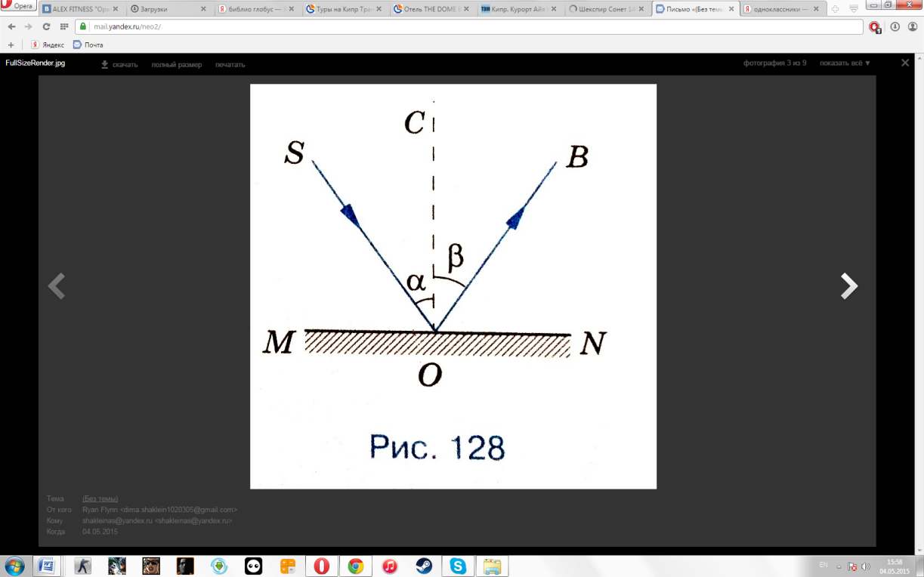924x577 pixels.
Task: Open the Яндекс bookmark
Action: (x=47, y=45)
